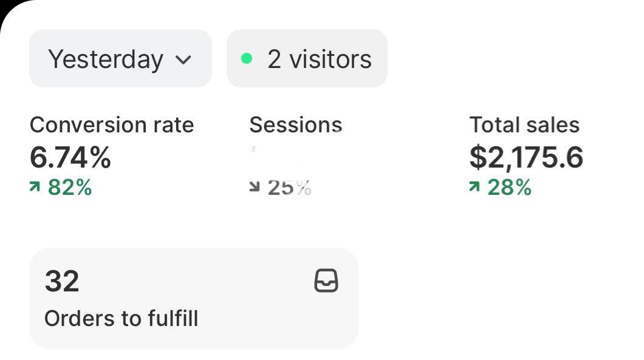Open the Orders to fulfill card
Viewport: 644px width, 360px height.
coord(194,298)
